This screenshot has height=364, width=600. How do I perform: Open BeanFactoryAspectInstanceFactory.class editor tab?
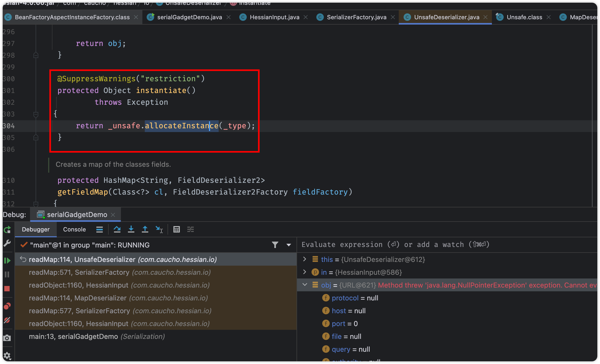tap(72, 17)
